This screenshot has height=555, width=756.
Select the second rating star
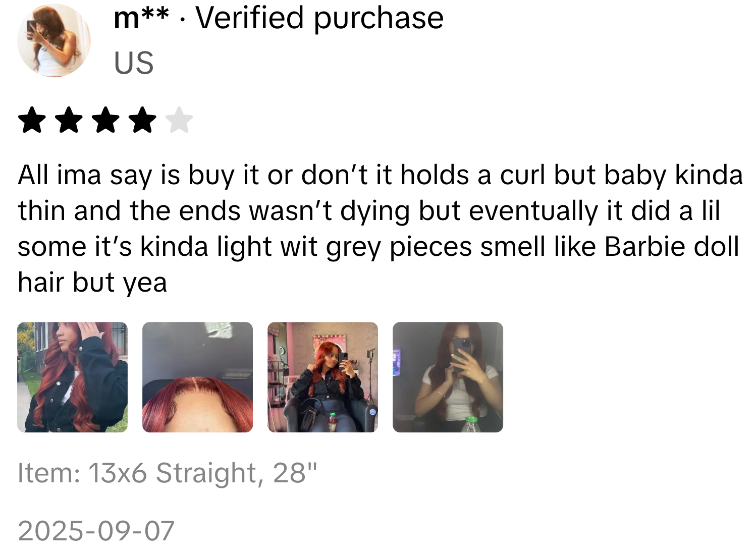69,120
